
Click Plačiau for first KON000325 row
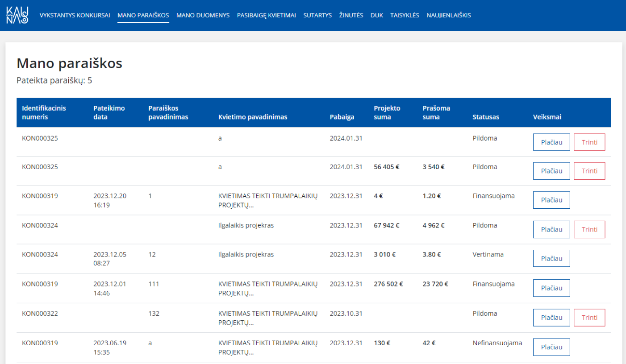(551, 142)
